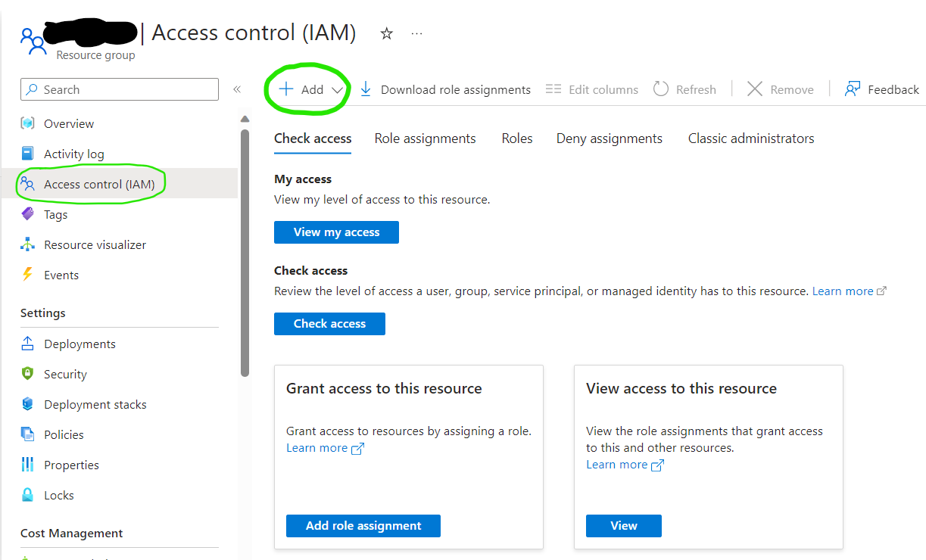
Task: Click Download role assignments
Action: coord(445,89)
